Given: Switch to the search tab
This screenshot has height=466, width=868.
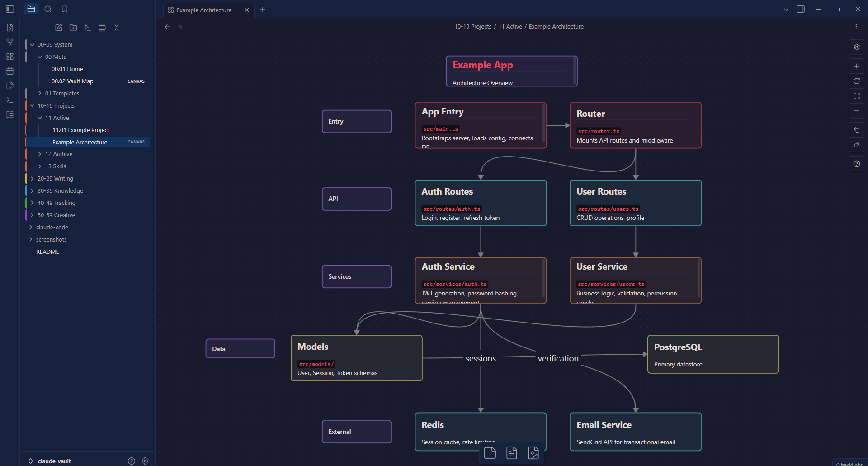Looking at the screenshot, I should 48,9.
